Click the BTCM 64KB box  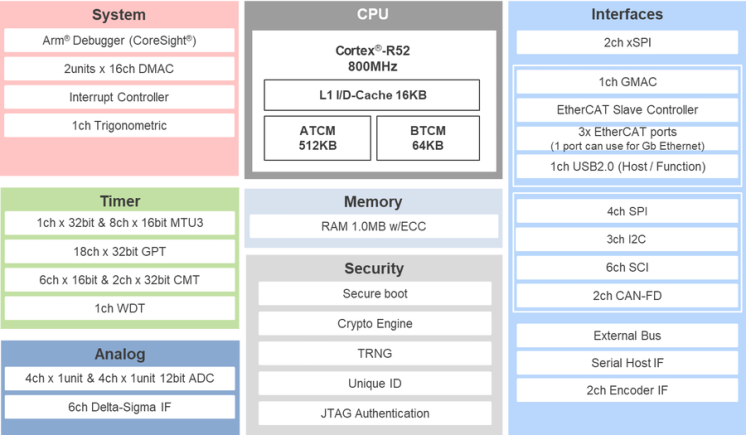(x=428, y=137)
